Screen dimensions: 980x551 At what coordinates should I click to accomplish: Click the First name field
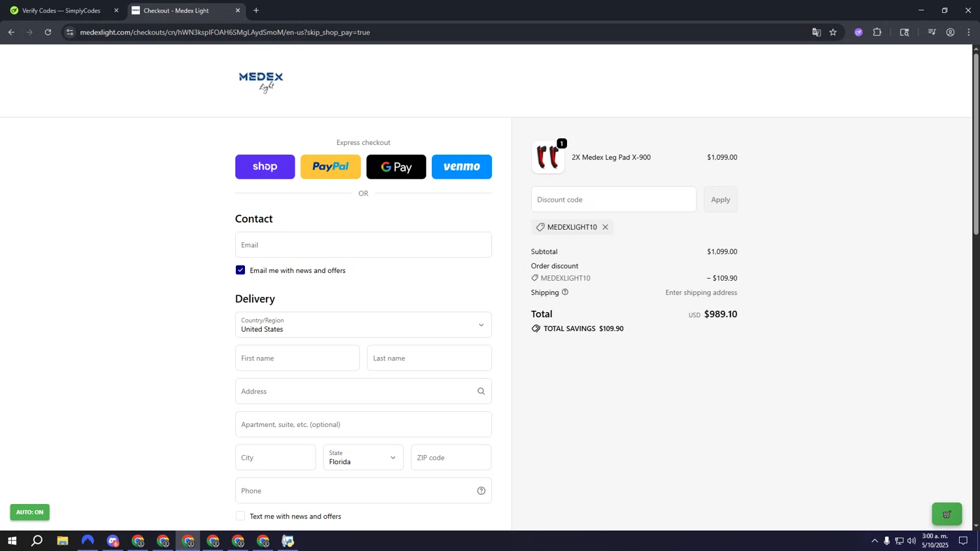[297, 358]
